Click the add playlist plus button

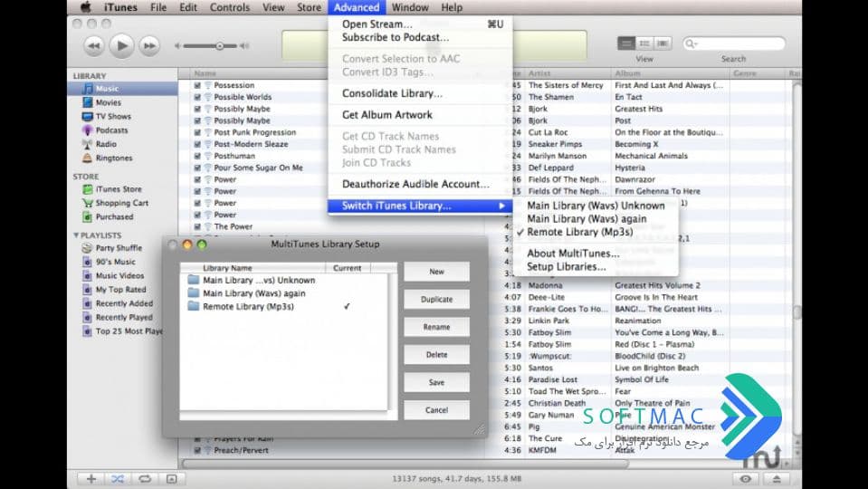(91, 478)
